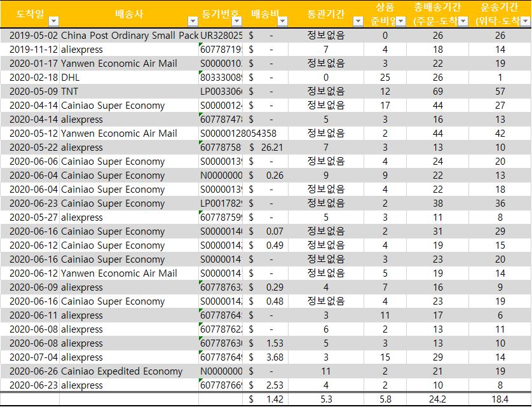Select Yanwen Economic Air Mail on 2020-01-17
This screenshot has height=407, width=532.
pos(129,64)
